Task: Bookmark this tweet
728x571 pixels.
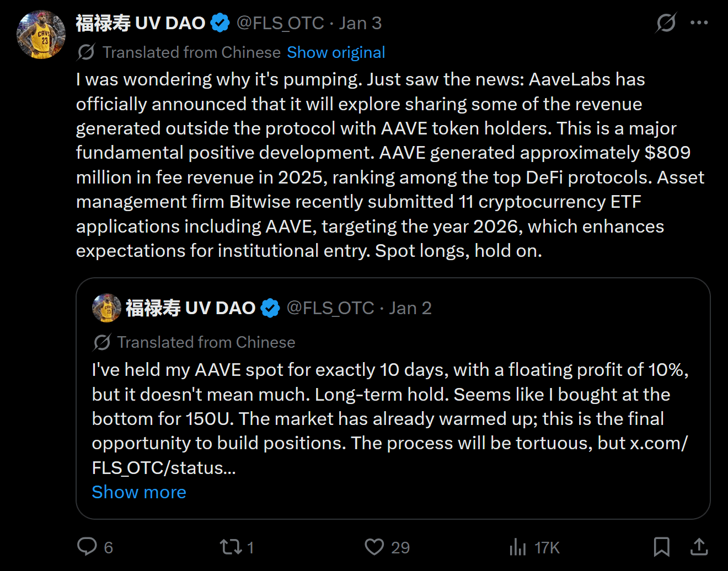Action: pos(661,547)
